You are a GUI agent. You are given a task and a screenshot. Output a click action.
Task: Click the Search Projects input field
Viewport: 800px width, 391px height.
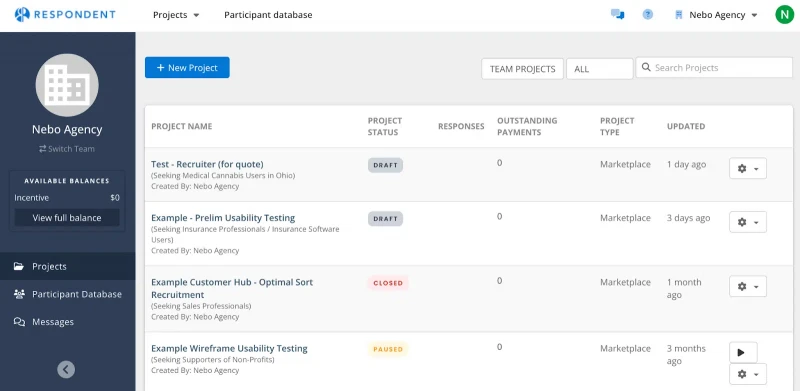(x=714, y=67)
